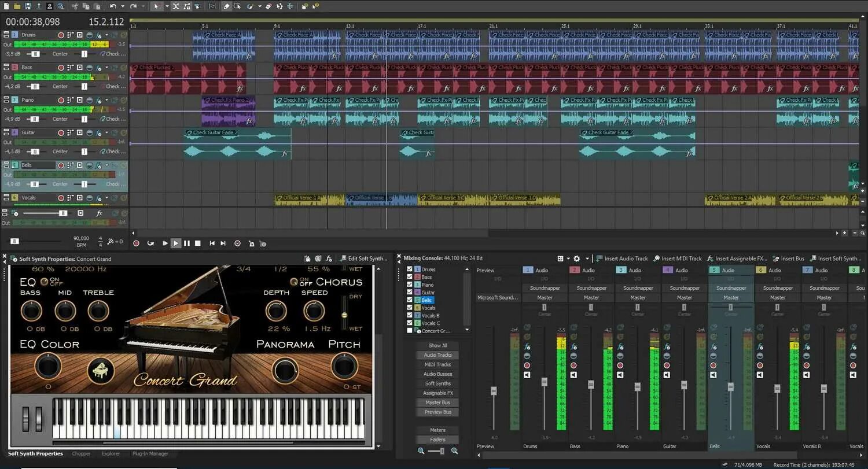The width and height of the screenshot is (868, 469).
Task: Open Soundmapper input on channel 1
Action: tap(545, 288)
